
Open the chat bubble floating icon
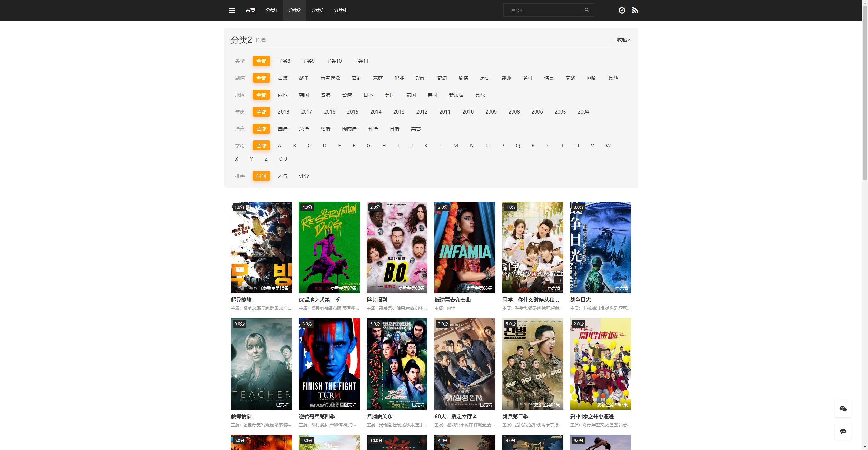[843, 431]
